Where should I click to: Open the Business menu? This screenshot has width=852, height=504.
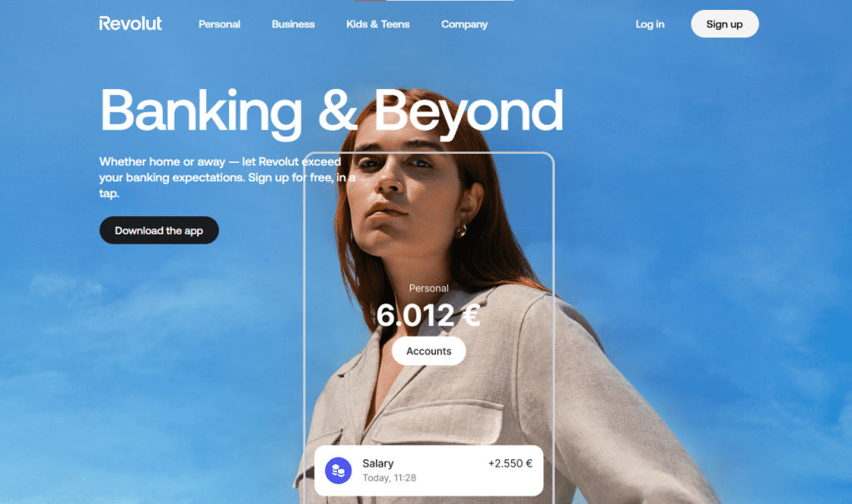293,24
